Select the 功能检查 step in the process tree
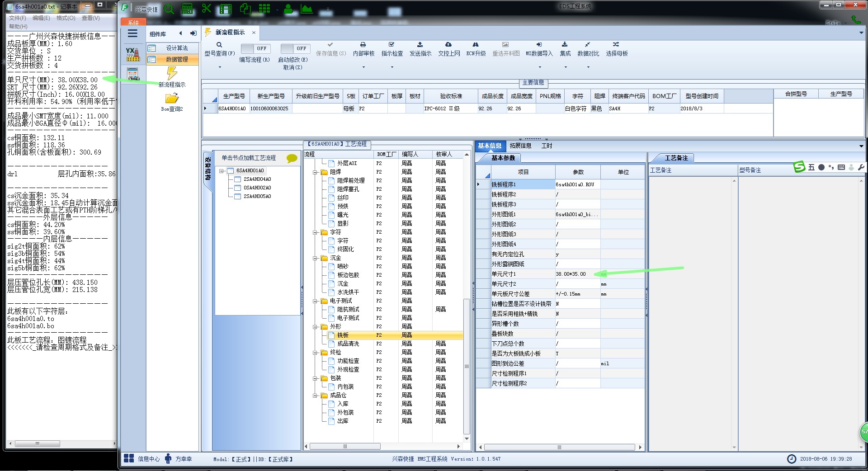Screen dimensions: 868x471 click(x=348, y=361)
